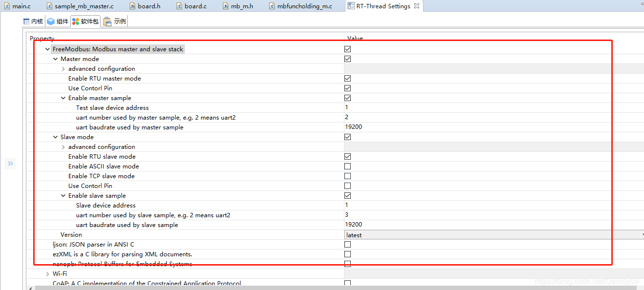This screenshot has width=644, height=290.
Task: Select the 示例 examples tab
Action: 115,21
